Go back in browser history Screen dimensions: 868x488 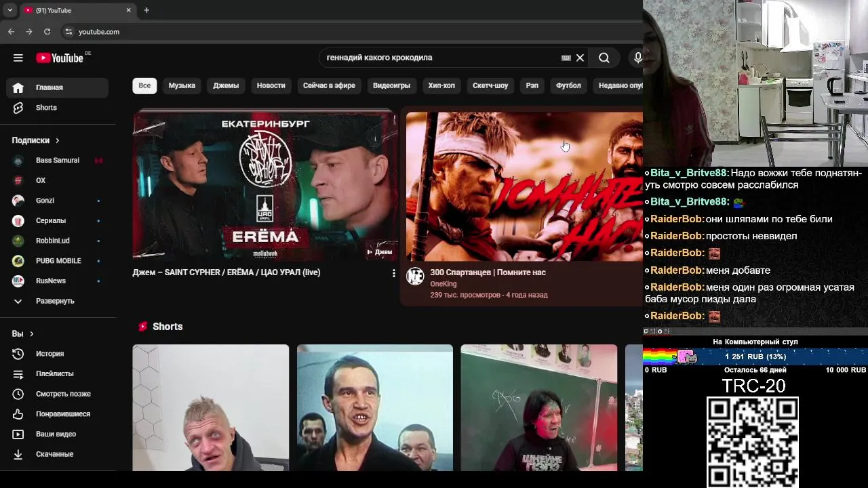pos(11,32)
